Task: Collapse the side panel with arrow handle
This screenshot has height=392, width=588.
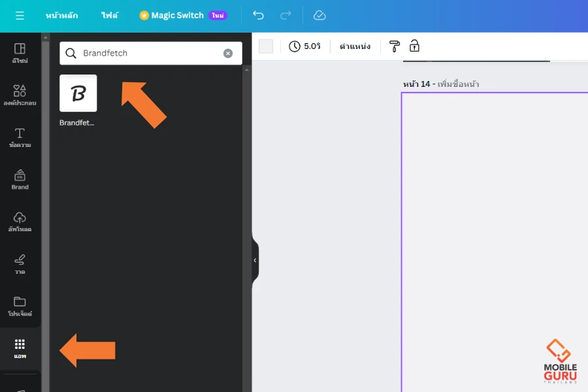Action: pos(255,260)
